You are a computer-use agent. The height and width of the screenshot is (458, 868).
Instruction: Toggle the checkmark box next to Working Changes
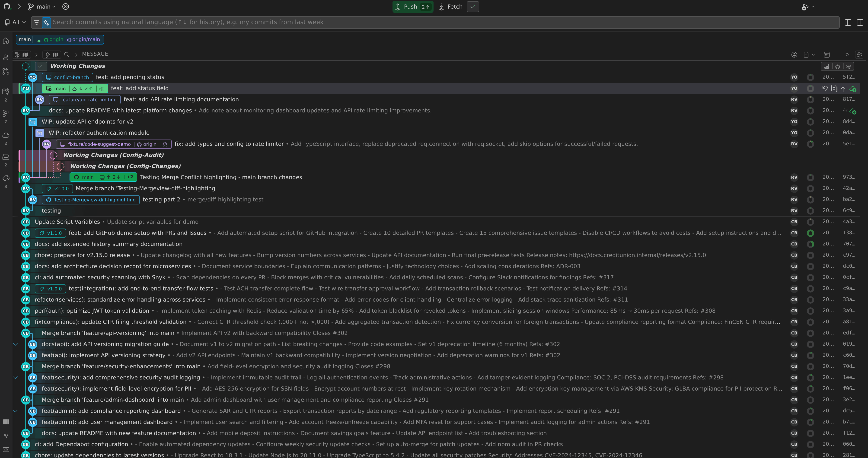40,66
